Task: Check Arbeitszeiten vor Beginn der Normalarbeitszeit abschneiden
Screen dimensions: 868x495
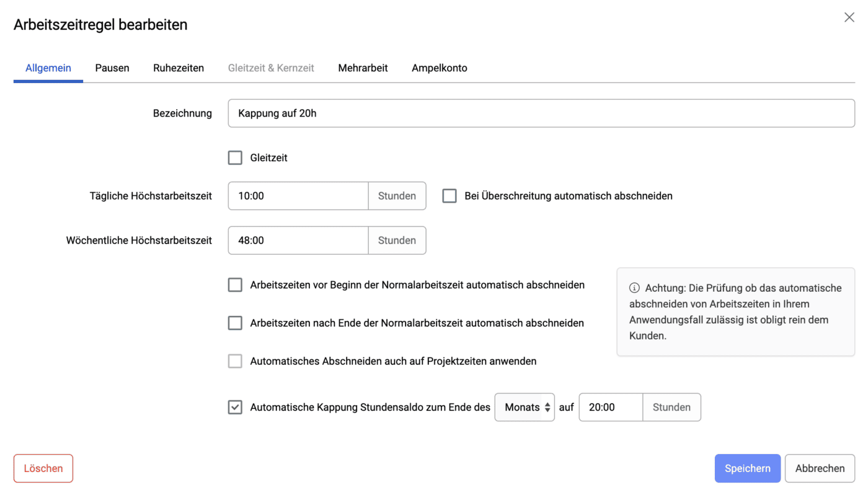Action: coord(235,285)
